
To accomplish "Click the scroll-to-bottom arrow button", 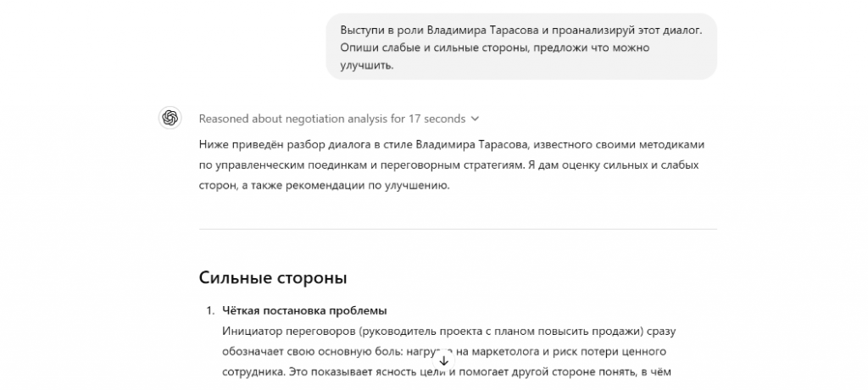I will click(444, 360).
